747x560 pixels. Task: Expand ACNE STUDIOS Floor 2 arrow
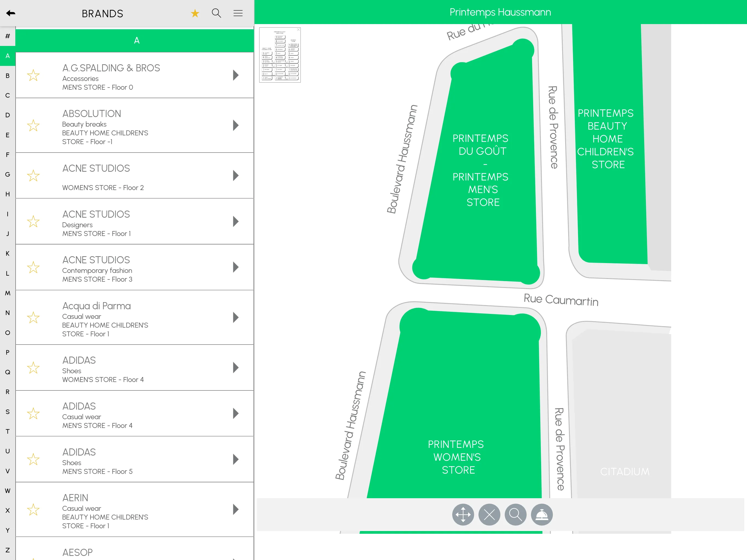click(x=236, y=175)
